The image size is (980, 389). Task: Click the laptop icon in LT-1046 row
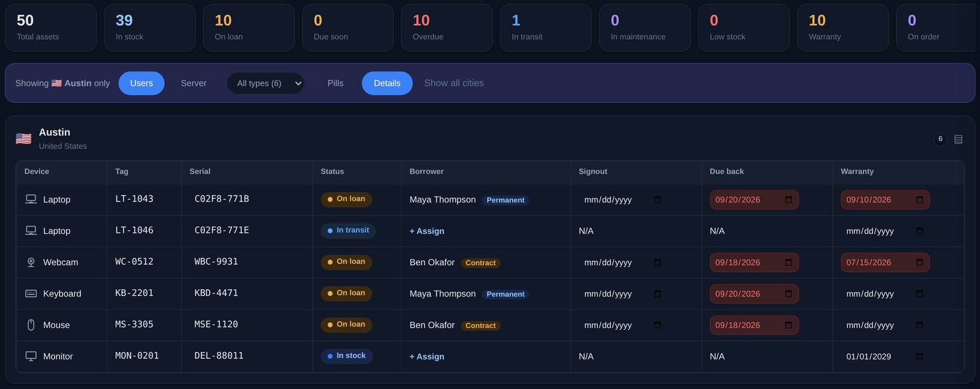[x=31, y=230]
